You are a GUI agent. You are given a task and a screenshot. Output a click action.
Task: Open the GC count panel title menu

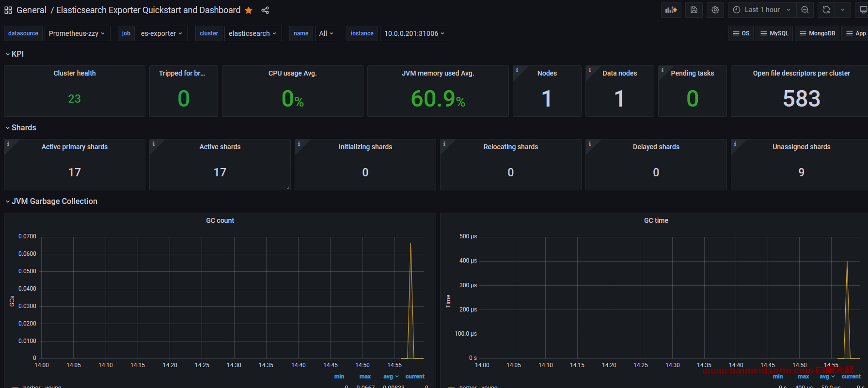[x=220, y=220]
